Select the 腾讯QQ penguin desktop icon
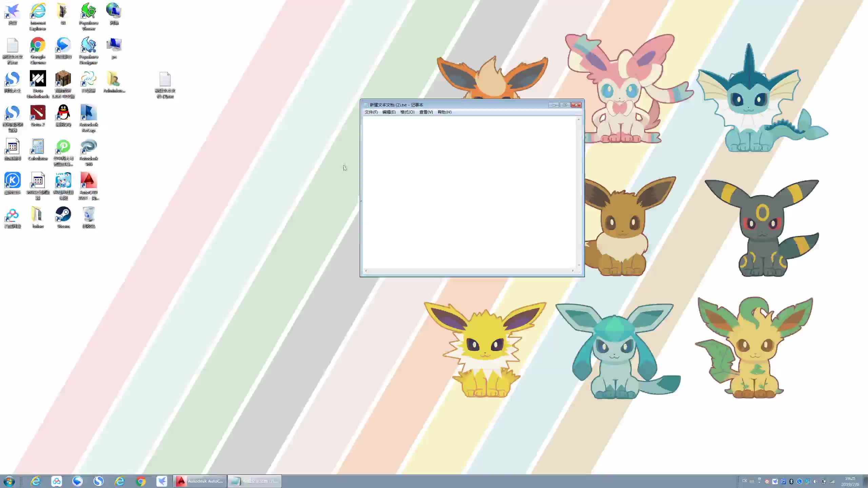The image size is (868, 488). (x=63, y=116)
